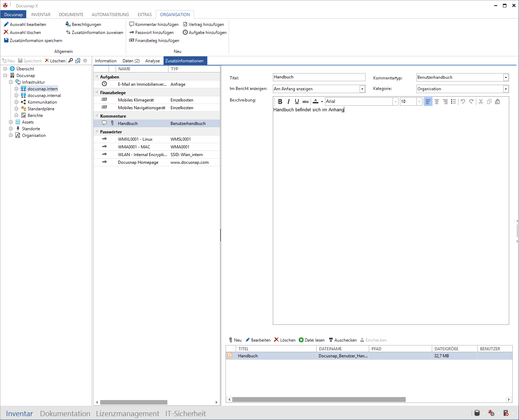Open the Kategorie dropdown Organisation
Screen dimensions: 519x420
click(506, 89)
